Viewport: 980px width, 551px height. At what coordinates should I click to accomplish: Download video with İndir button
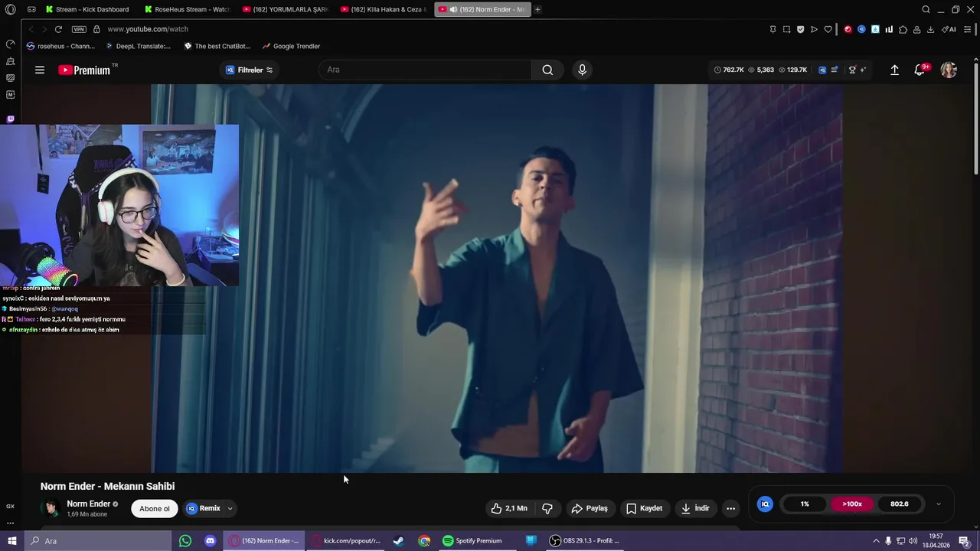[695, 508]
